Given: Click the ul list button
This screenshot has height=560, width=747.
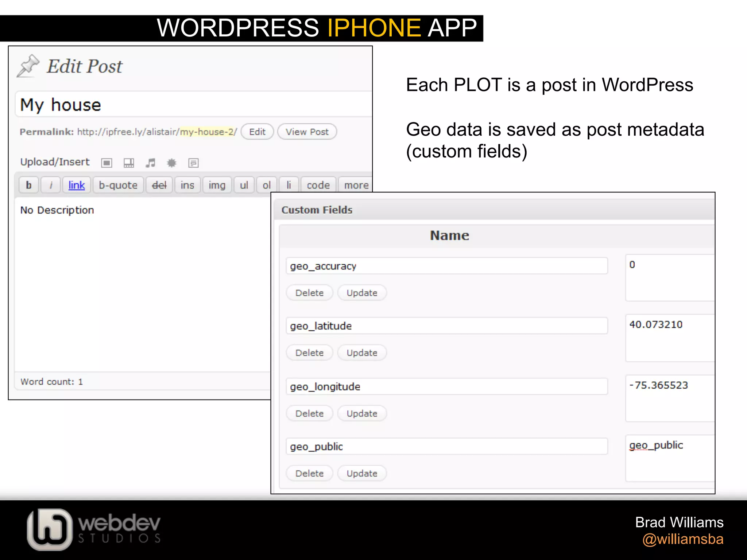Looking at the screenshot, I should tap(244, 185).
